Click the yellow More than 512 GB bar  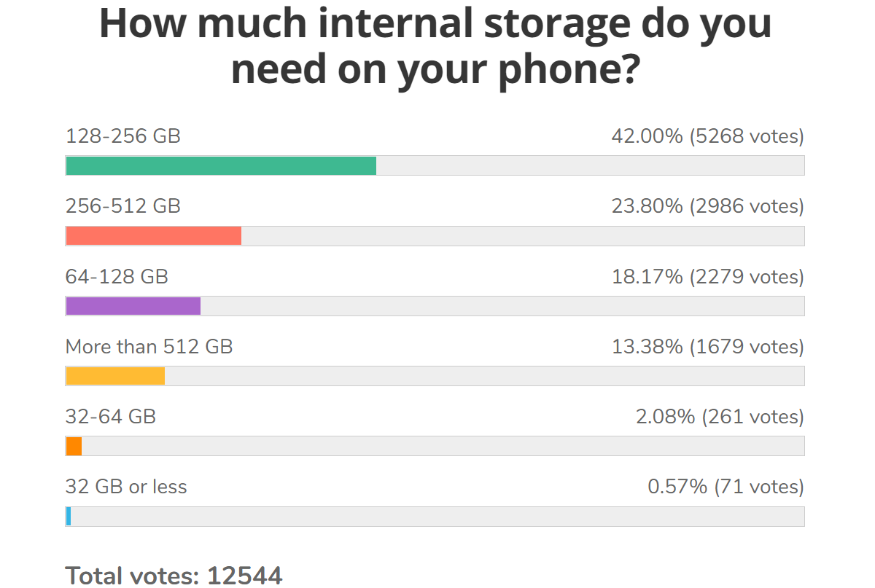click(115, 376)
